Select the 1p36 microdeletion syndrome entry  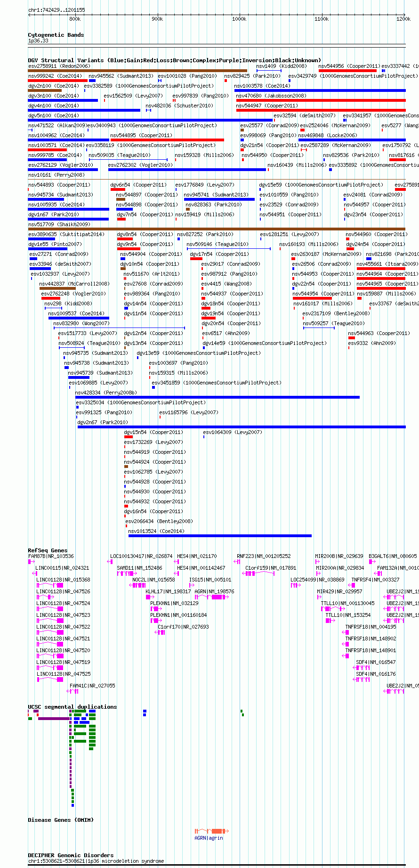[x=96, y=861]
